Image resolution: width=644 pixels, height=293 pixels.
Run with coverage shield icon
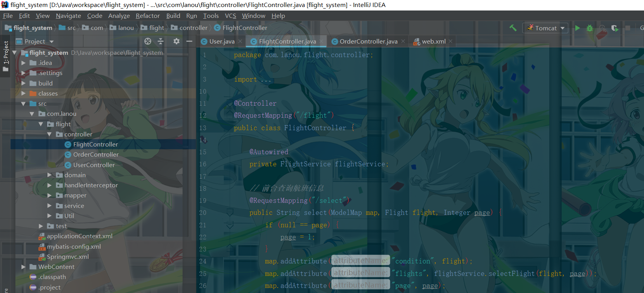(x=615, y=28)
